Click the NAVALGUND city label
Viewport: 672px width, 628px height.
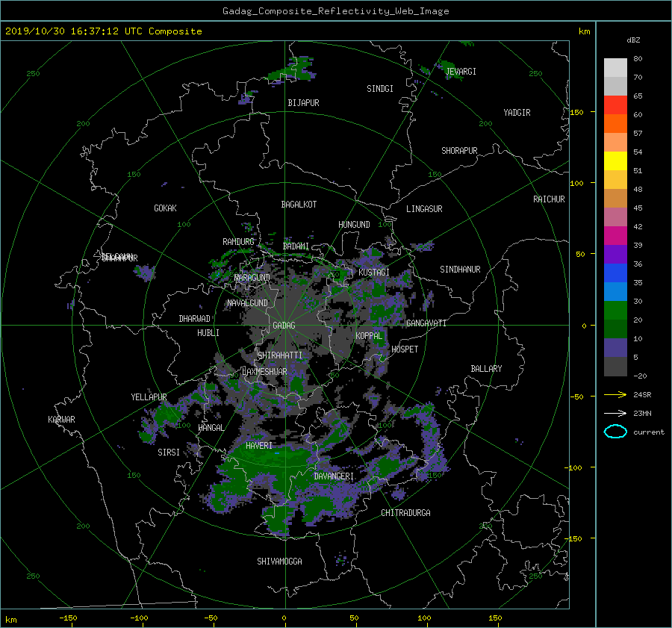click(247, 303)
